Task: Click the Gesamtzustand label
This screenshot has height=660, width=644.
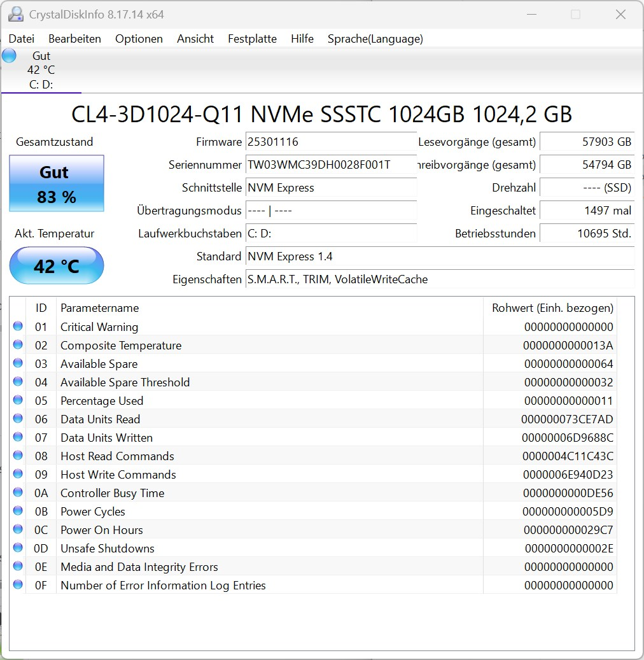Action: (x=54, y=142)
